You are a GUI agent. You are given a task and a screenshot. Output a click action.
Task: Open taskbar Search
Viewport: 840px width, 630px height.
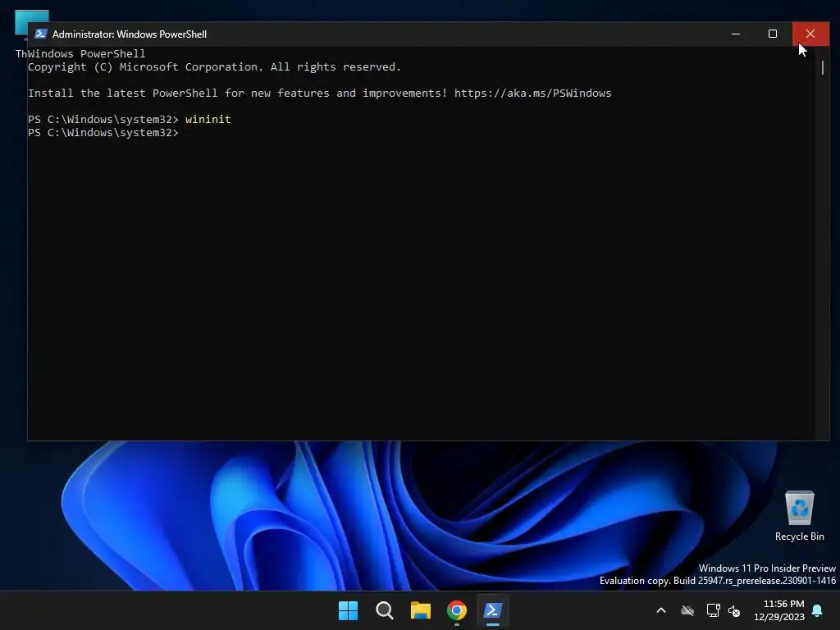point(385,610)
